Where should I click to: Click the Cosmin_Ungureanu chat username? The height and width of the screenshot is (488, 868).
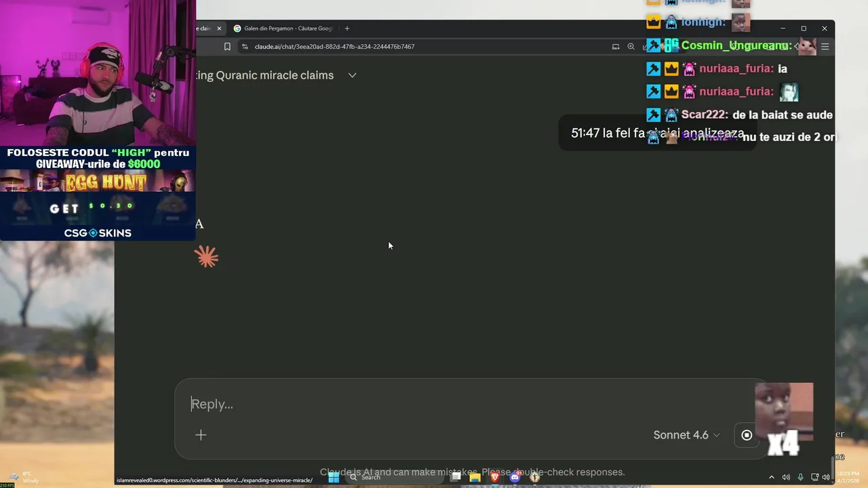736,45
